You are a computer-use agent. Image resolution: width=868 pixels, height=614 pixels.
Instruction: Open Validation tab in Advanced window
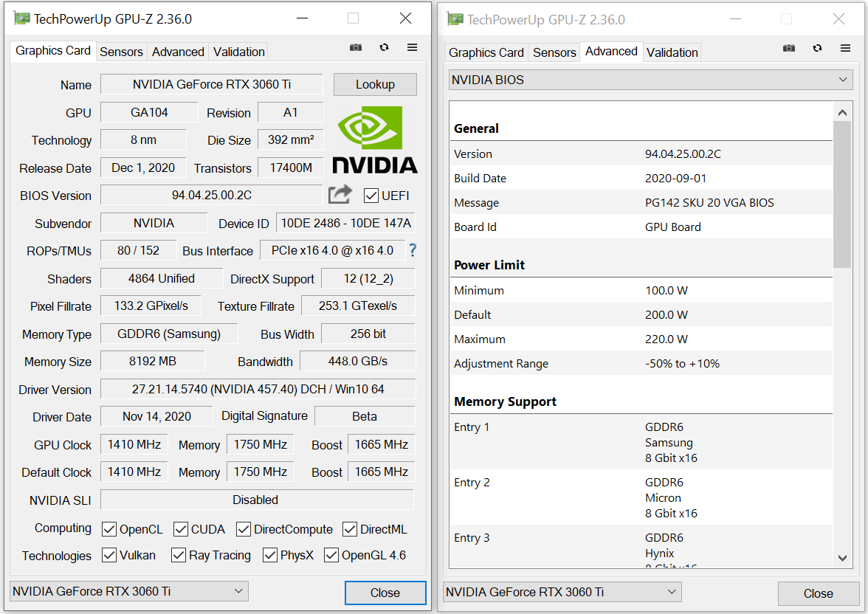pos(672,52)
